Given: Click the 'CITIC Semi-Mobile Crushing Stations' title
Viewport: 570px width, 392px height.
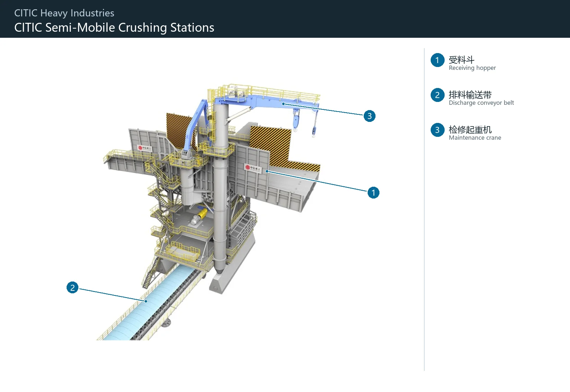Looking at the screenshot, I should tap(114, 27).
